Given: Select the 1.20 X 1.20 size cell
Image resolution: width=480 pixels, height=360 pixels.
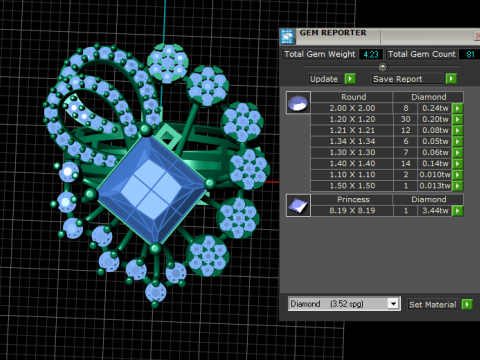Looking at the screenshot, I should [352, 119].
